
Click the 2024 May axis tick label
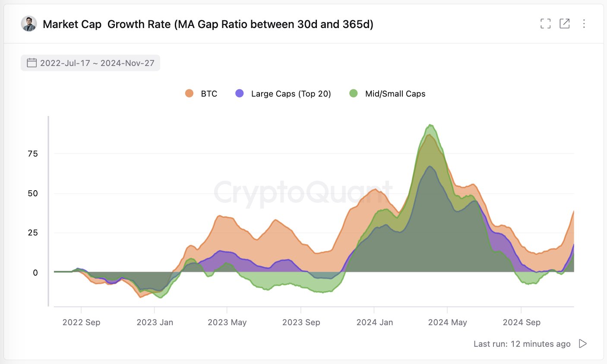(447, 322)
